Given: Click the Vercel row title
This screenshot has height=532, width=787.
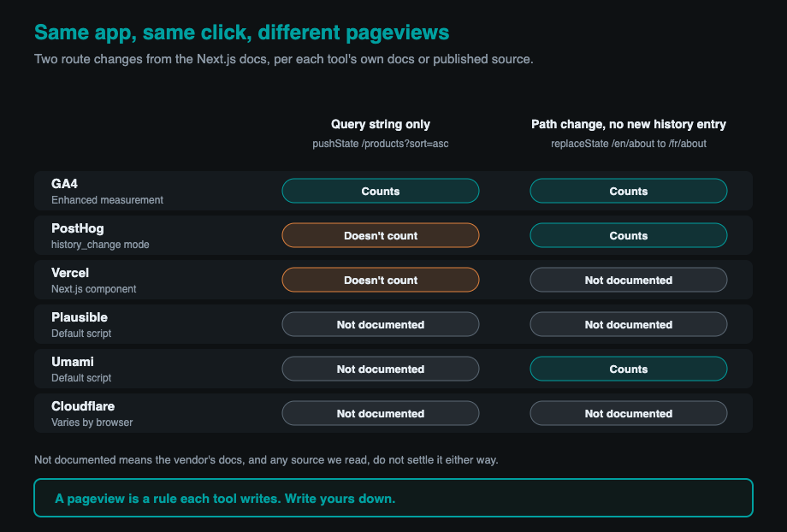Looking at the screenshot, I should (70, 273).
